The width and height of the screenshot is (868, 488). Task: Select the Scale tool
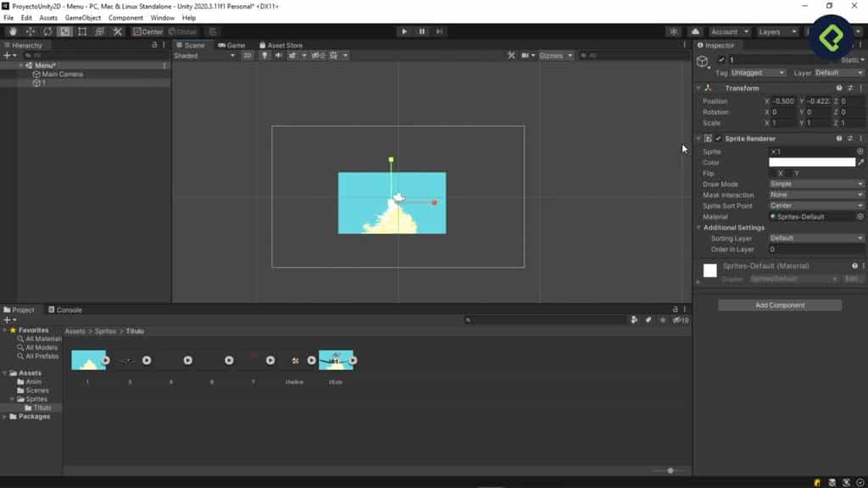point(64,31)
